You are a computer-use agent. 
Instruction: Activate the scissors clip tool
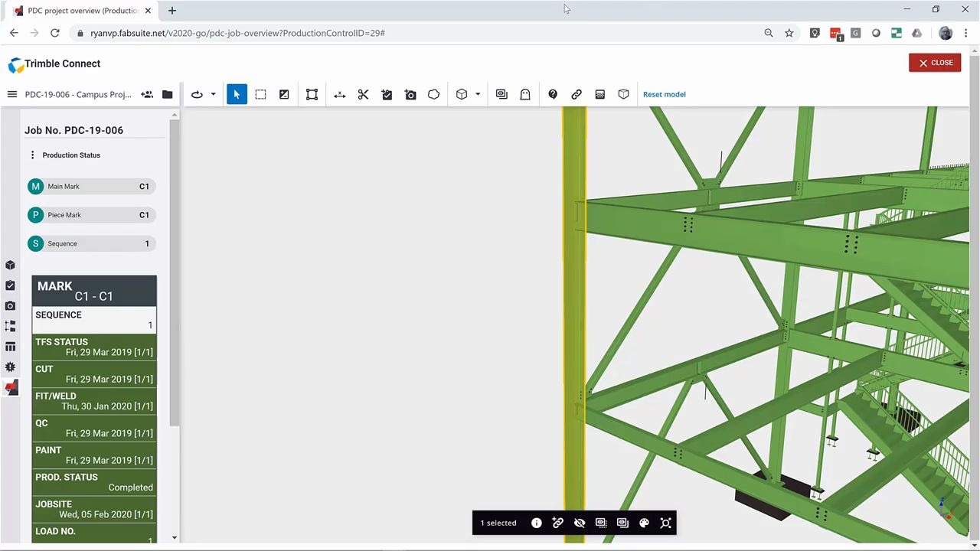363,94
